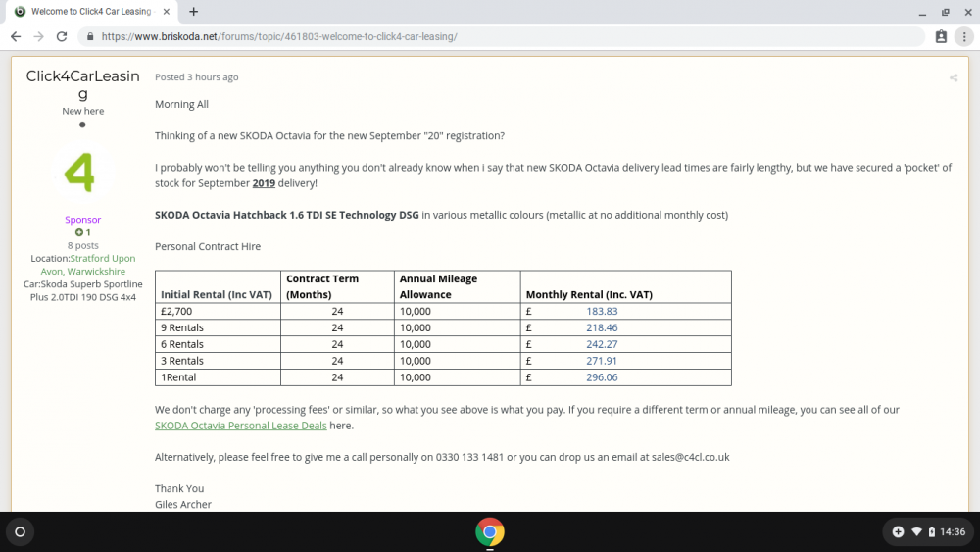Click the £2,700 initial rental cell
Image resolution: width=980 pixels, height=552 pixels.
[x=218, y=312]
